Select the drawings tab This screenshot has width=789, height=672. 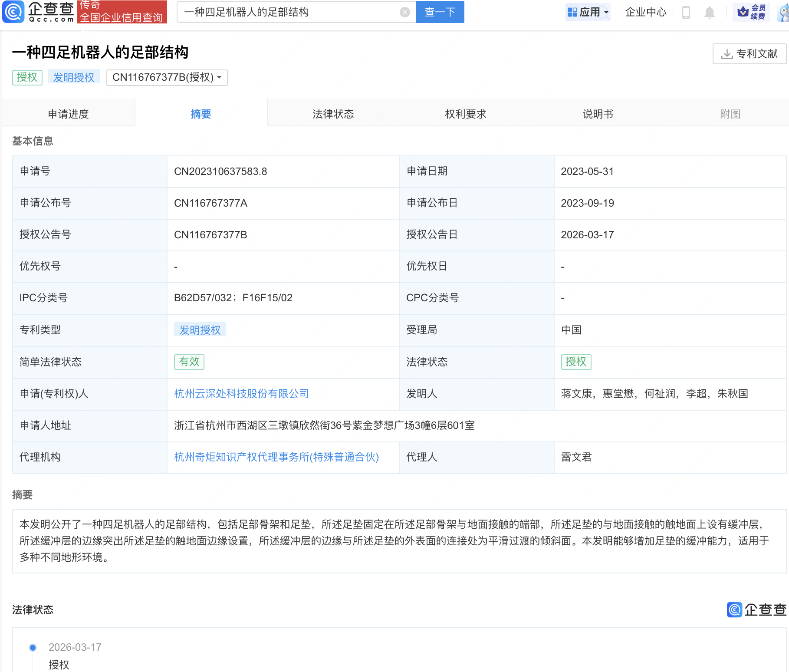(730, 114)
